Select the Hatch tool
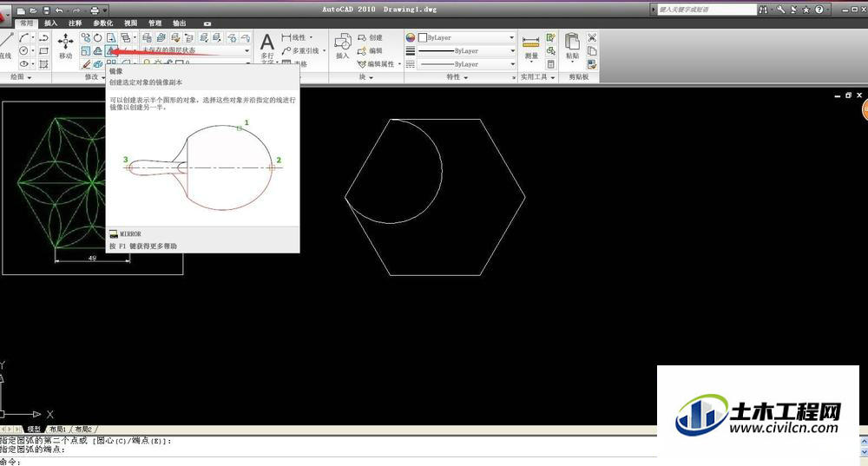The height and width of the screenshot is (466, 868). [43, 64]
